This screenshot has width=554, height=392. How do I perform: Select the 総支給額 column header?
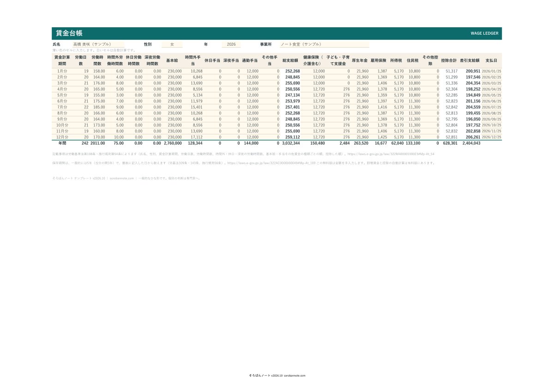click(290, 60)
